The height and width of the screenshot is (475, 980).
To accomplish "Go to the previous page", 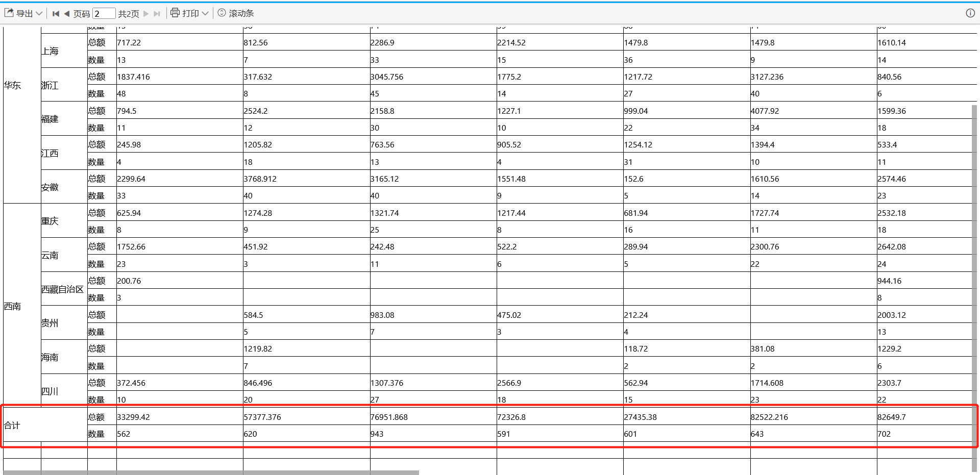I will (x=67, y=14).
